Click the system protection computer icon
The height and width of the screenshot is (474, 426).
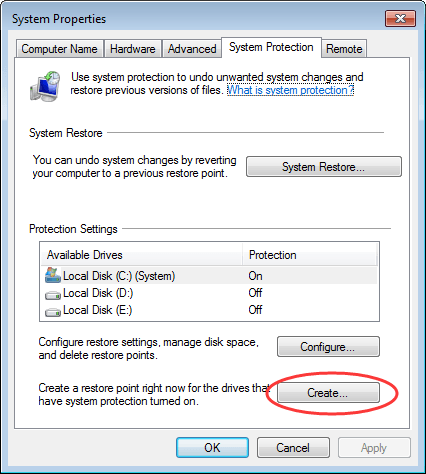click(45, 86)
